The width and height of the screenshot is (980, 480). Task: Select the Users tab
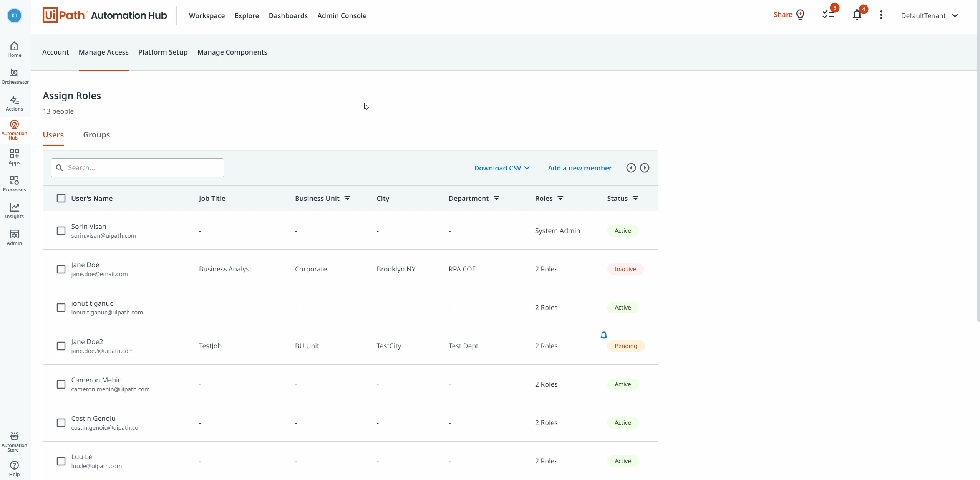tap(53, 135)
